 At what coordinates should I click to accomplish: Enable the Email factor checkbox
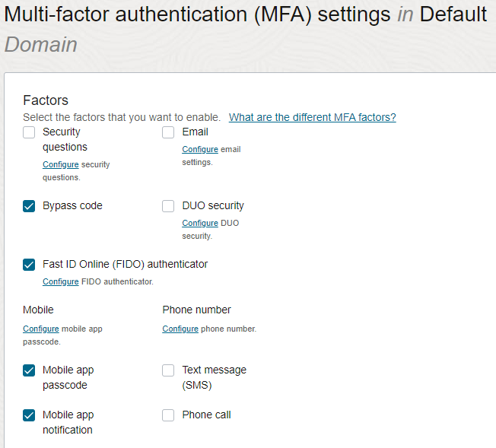click(169, 132)
